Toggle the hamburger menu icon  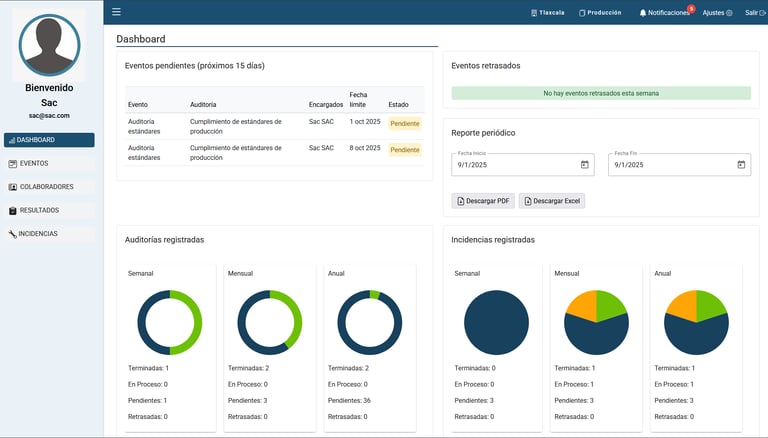116,12
